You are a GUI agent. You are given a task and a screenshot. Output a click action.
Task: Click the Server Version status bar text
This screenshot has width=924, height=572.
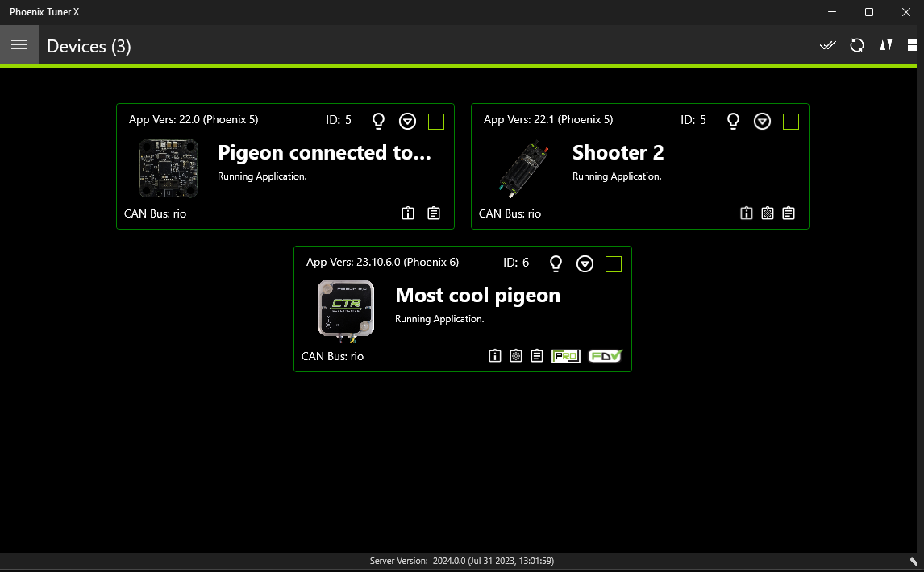462,561
